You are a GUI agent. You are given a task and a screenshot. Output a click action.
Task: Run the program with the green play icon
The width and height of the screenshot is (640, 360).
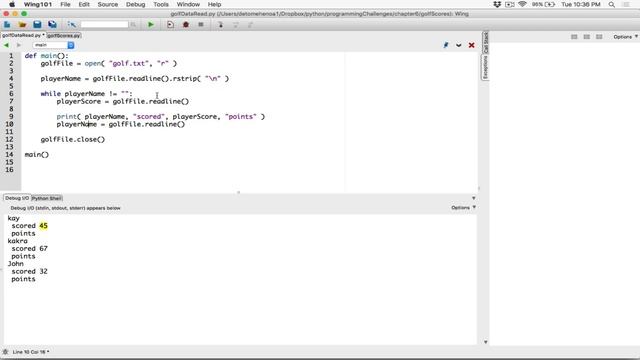(x=151, y=24)
